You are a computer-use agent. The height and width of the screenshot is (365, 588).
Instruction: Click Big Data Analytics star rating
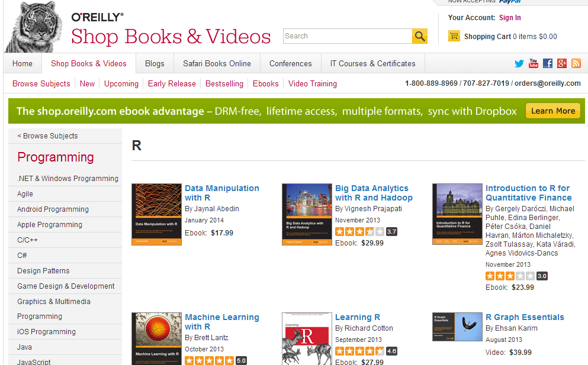click(360, 231)
